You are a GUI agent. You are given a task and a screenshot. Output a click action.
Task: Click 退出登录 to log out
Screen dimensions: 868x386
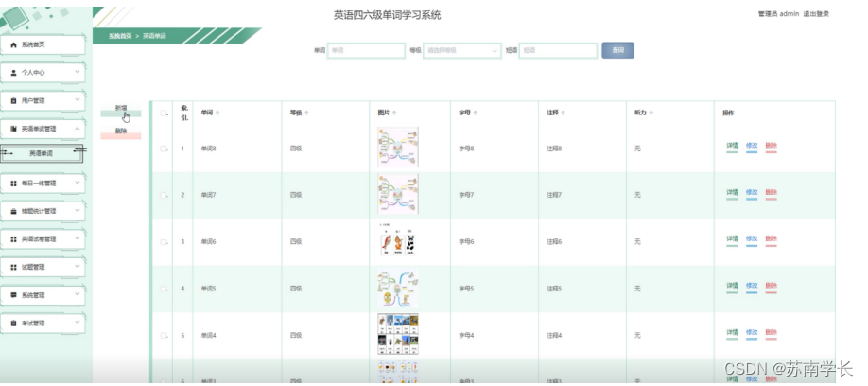[x=816, y=14]
